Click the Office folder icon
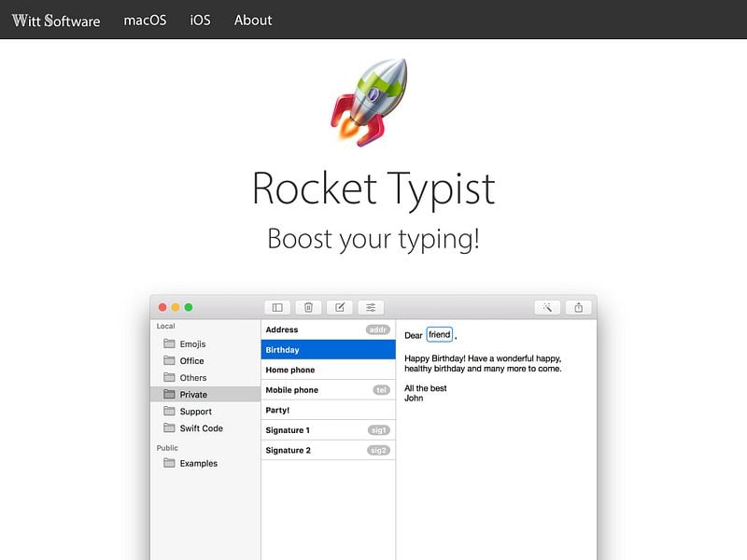747x560 pixels. tap(169, 360)
